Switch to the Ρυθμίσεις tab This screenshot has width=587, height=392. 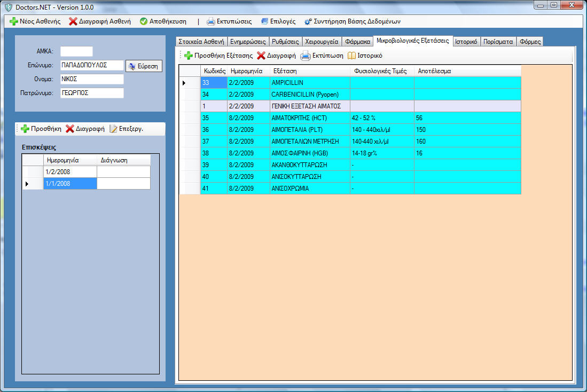click(x=285, y=42)
